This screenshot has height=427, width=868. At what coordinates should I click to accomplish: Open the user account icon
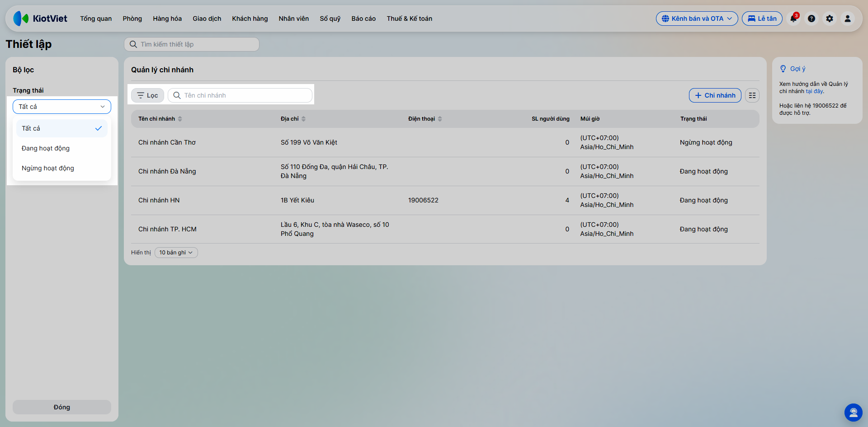848,19
